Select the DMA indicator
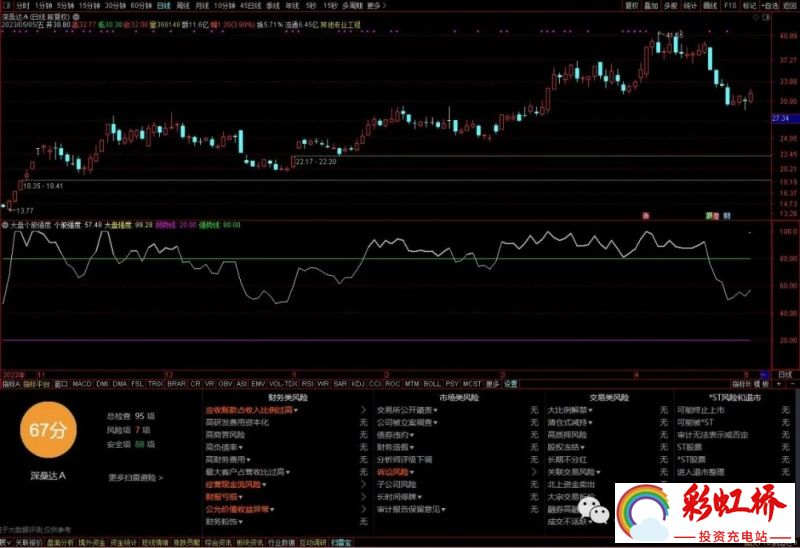 tap(119, 384)
